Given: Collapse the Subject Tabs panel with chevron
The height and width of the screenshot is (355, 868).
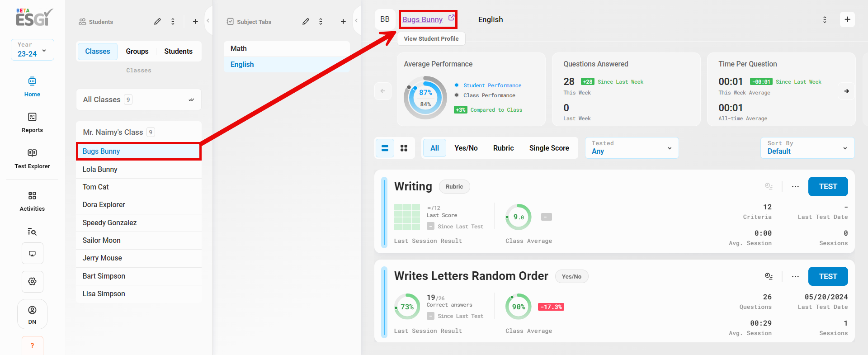Looking at the screenshot, I should 356,21.
